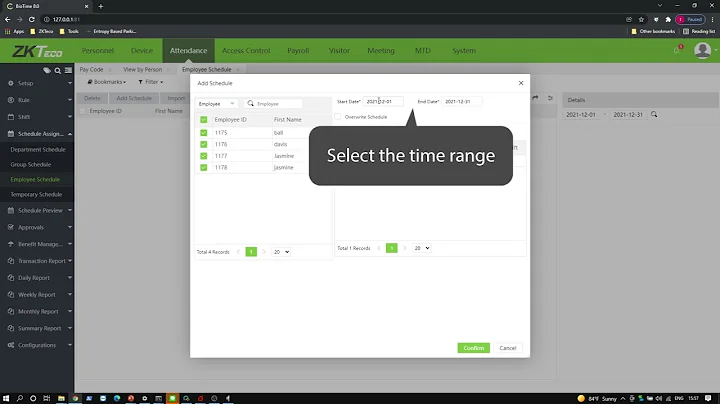Open the Windows Start menu
720x404 pixels.
[6, 398]
